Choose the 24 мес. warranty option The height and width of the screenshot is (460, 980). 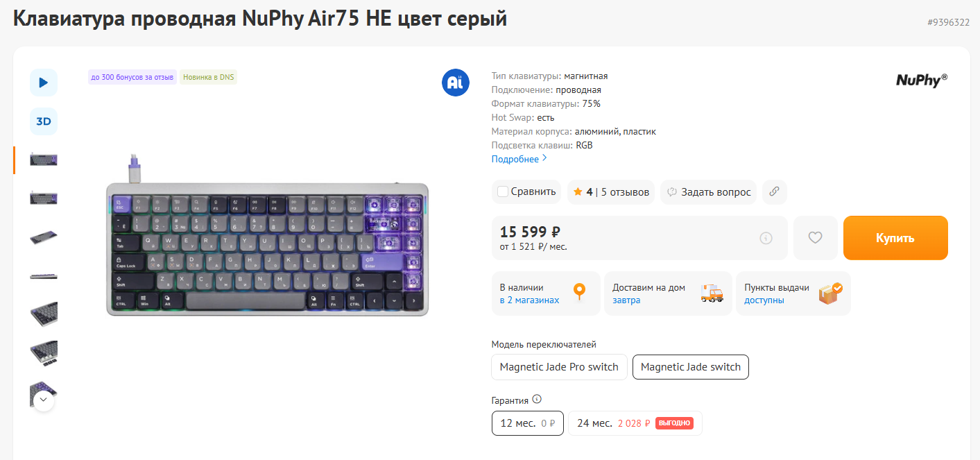click(635, 423)
